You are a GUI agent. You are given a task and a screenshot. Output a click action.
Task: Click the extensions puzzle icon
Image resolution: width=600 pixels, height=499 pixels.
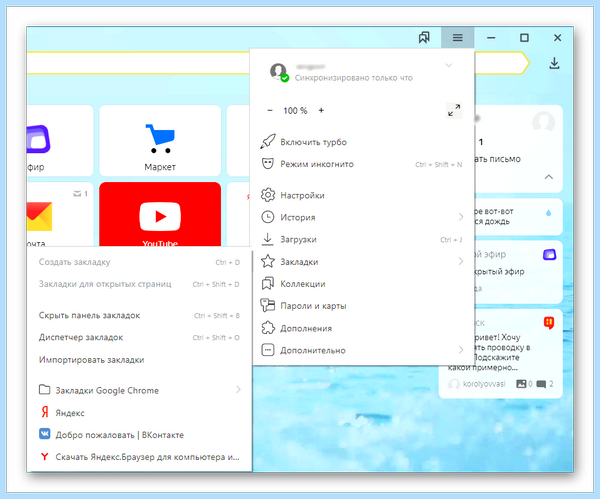pos(267,328)
